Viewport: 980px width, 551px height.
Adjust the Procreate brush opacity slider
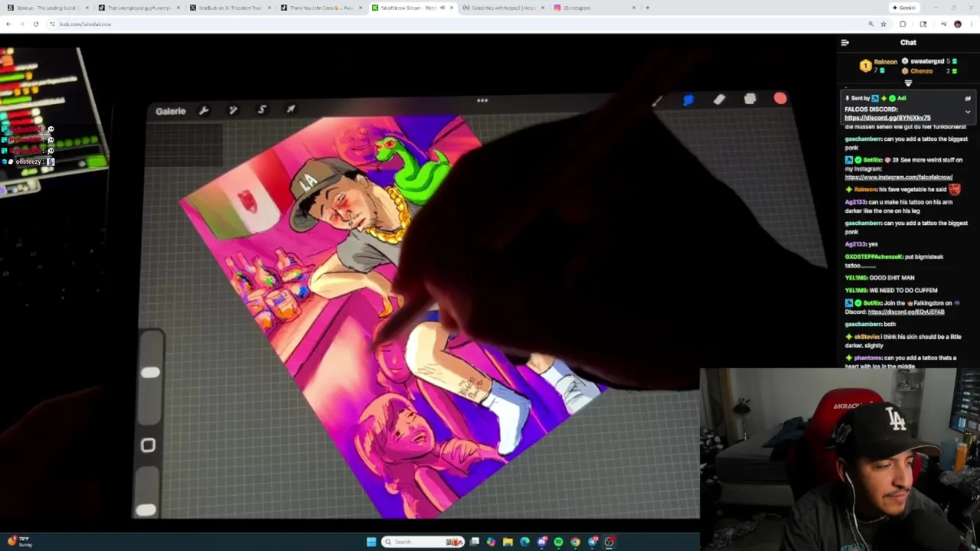pyautogui.click(x=145, y=510)
